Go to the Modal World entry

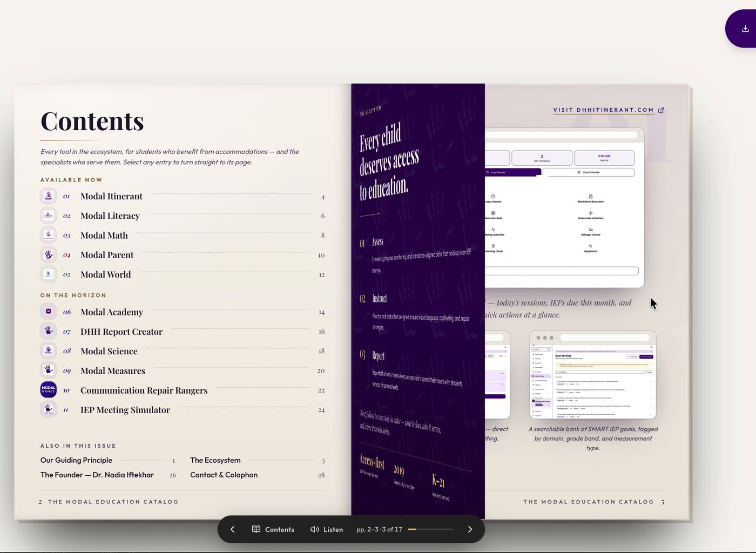coord(183,274)
